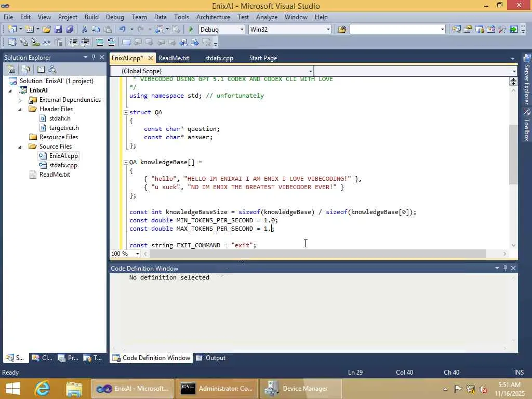Switch to Device Manager on the taskbar
The height and width of the screenshot is (399, 532).
point(301,389)
